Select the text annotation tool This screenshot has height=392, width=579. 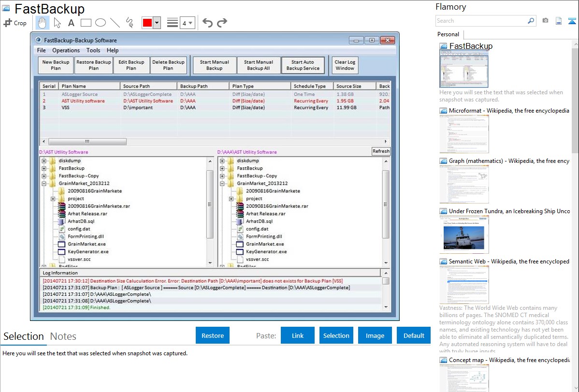pos(71,23)
